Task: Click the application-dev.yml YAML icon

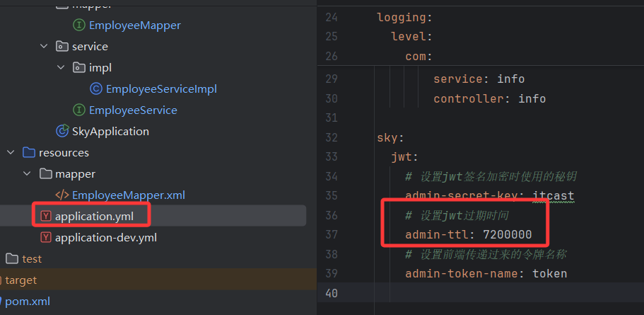Action: point(45,238)
